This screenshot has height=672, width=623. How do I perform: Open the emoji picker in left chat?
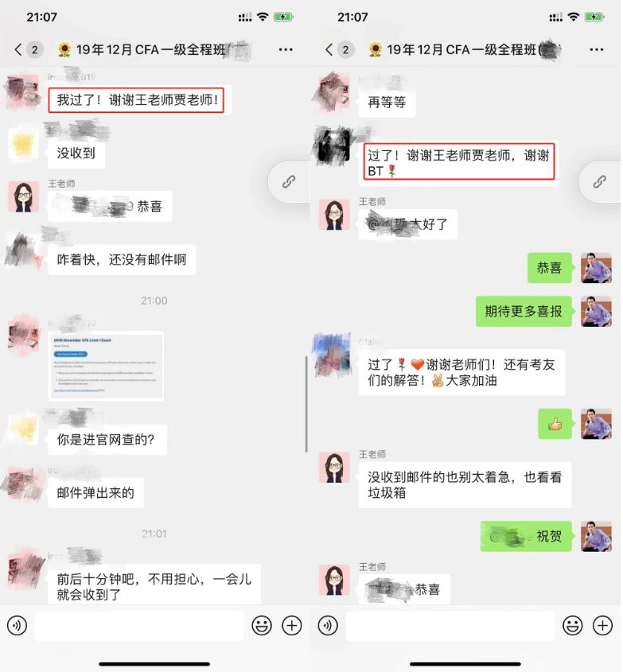(x=262, y=626)
